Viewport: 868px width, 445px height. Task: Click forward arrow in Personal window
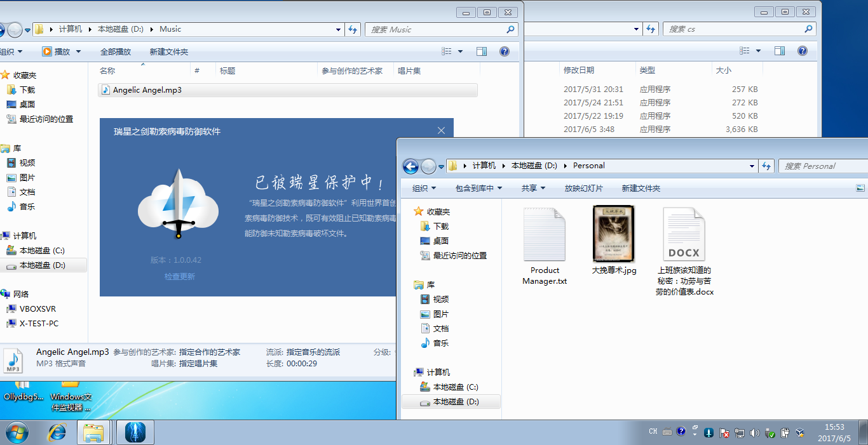click(429, 166)
